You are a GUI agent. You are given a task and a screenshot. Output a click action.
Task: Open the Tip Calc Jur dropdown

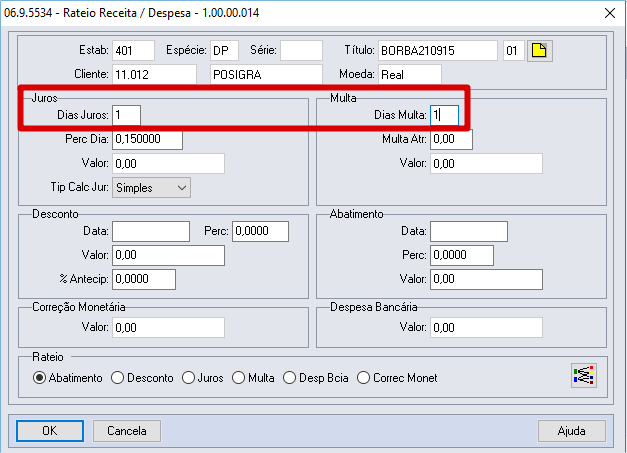pos(151,188)
